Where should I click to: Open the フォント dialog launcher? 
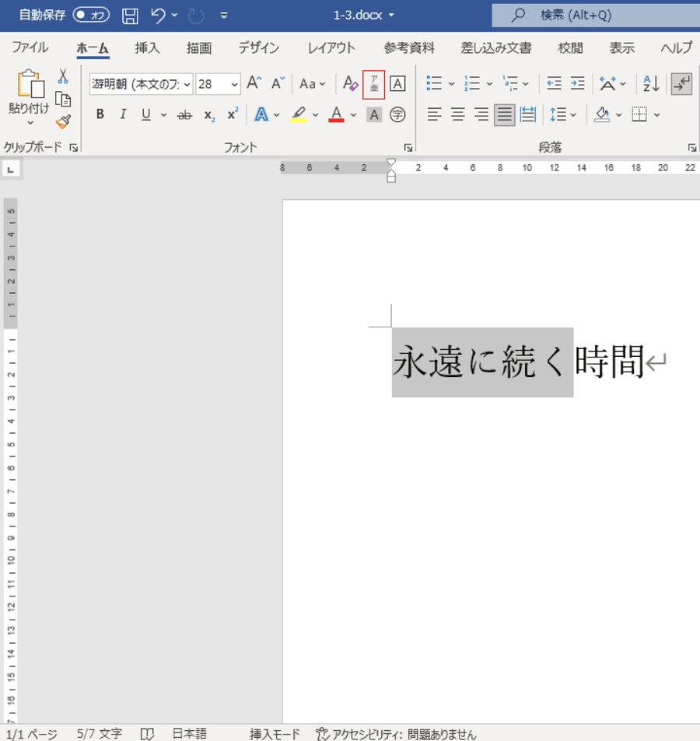click(408, 148)
